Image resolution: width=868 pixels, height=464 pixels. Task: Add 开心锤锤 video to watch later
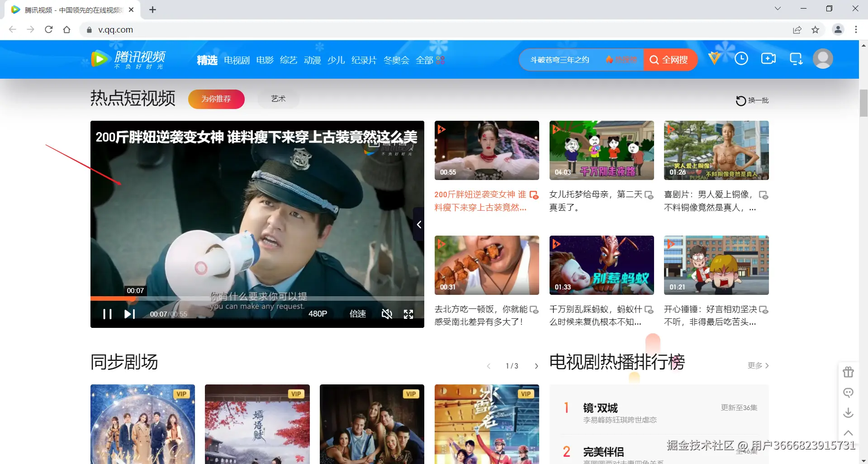point(764,310)
